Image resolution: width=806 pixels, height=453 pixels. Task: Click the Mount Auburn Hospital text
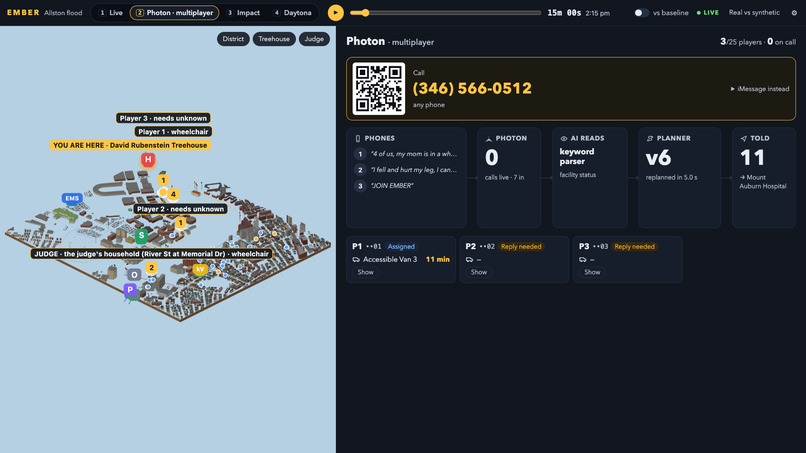[762, 182]
